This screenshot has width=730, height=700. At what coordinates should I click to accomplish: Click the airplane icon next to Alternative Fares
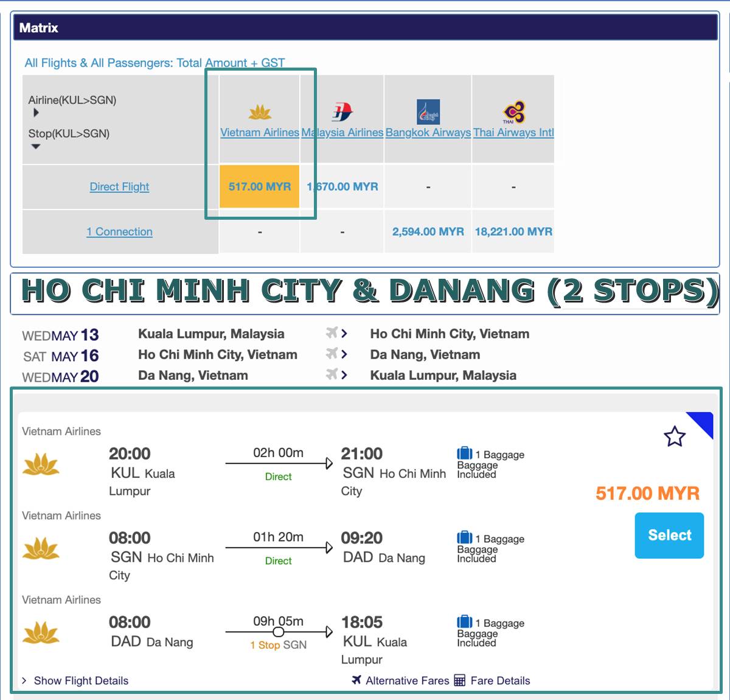click(356, 680)
